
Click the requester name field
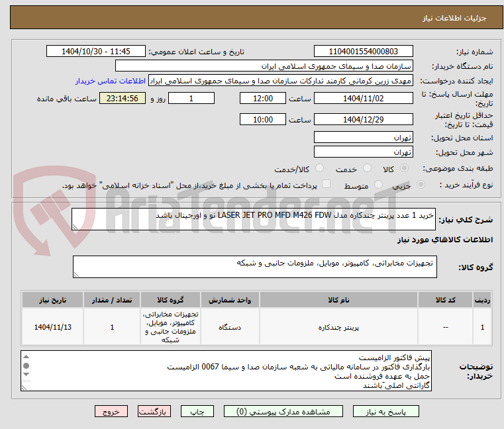281,81
